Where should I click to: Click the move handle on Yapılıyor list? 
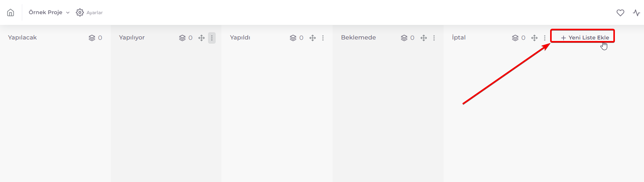[202, 38]
